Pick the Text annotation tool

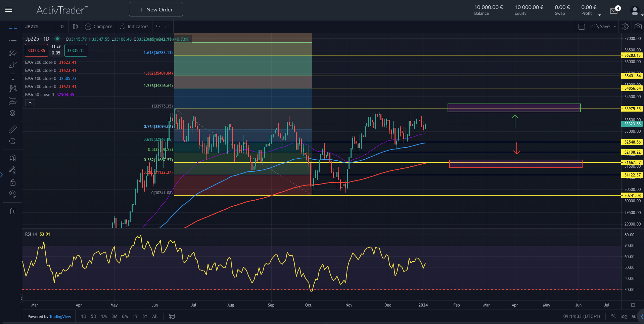[x=12, y=77]
